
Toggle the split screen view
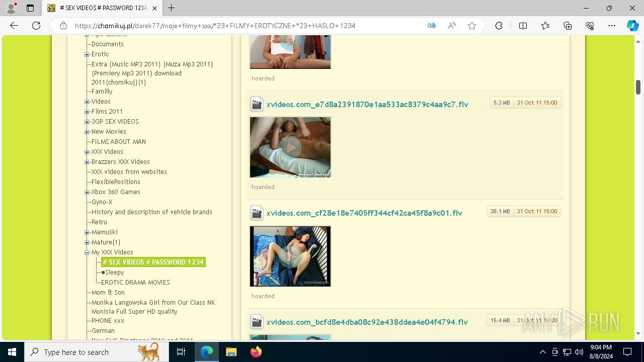point(523,26)
